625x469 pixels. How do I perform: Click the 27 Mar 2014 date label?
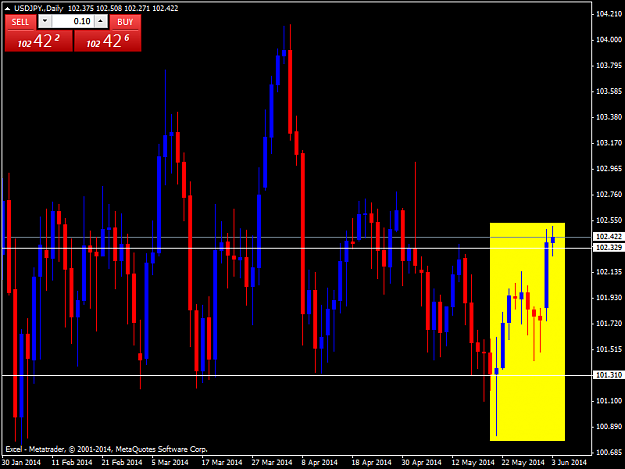pos(272,462)
